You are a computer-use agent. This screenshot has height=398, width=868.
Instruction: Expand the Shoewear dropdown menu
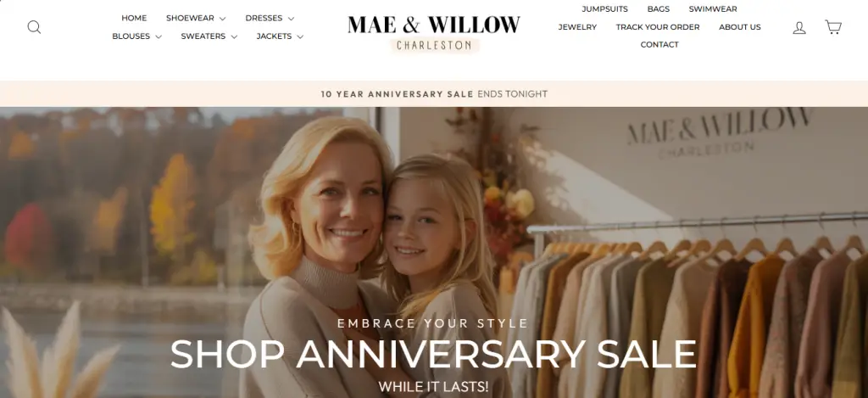point(196,19)
